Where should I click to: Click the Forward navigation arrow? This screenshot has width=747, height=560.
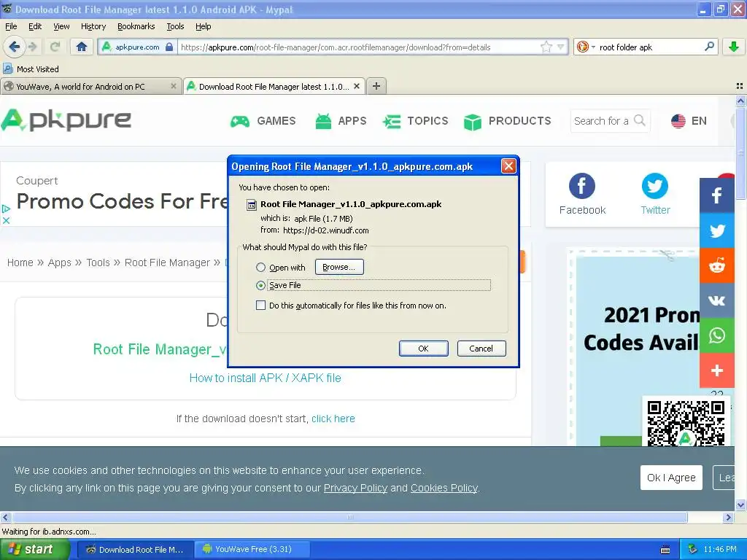[33, 47]
